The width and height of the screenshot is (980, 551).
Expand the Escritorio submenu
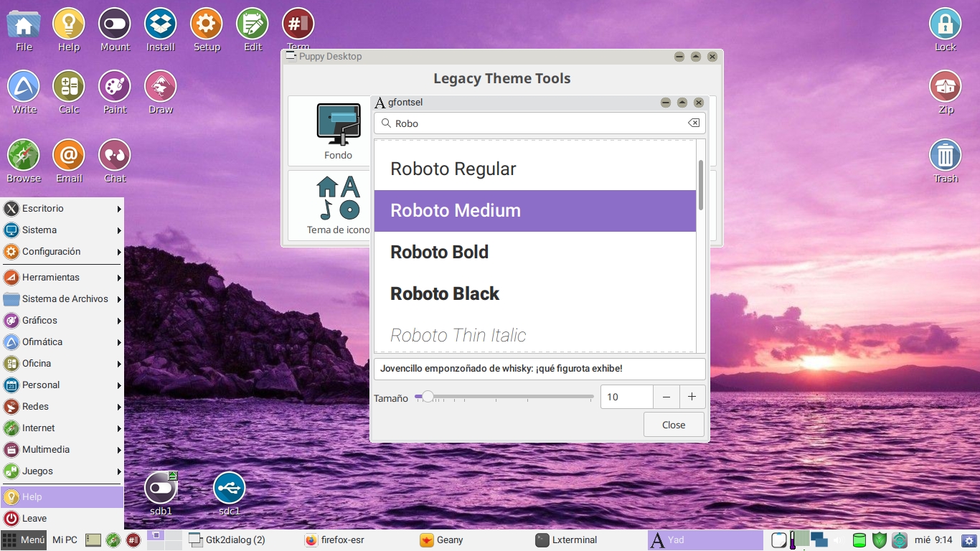tap(62, 209)
